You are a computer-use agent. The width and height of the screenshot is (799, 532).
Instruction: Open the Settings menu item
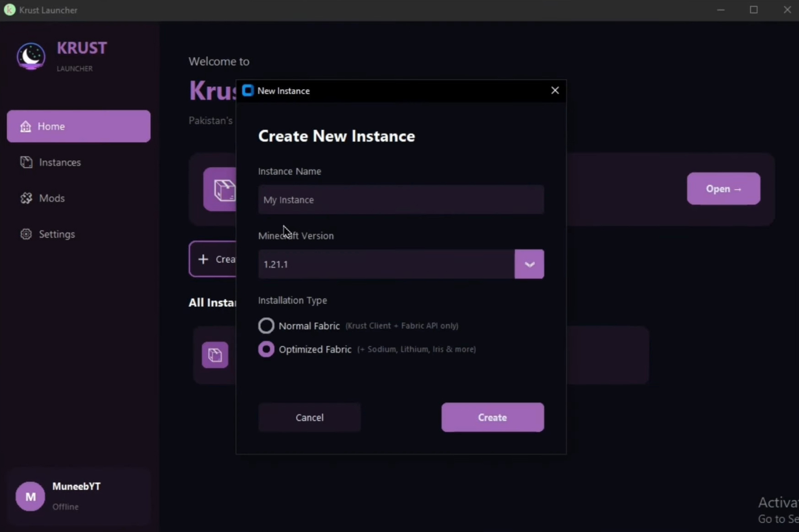(57, 234)
